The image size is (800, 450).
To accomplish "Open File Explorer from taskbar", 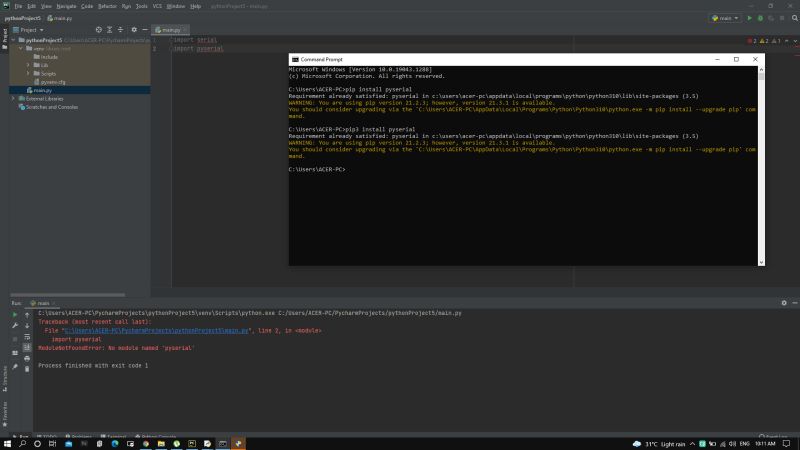I will point(161,443).
